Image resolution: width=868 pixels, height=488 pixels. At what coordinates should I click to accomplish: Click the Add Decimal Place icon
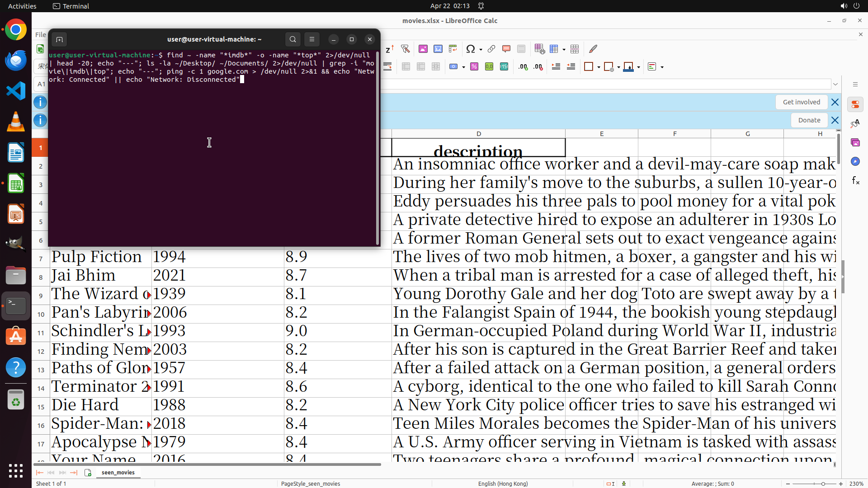523,67
